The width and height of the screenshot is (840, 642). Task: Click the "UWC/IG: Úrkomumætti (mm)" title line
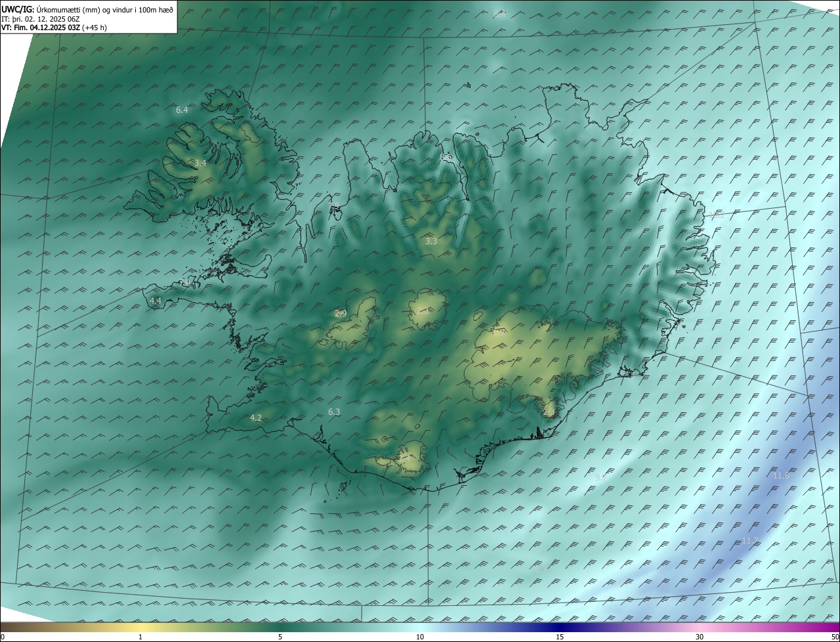click(87, 9)
